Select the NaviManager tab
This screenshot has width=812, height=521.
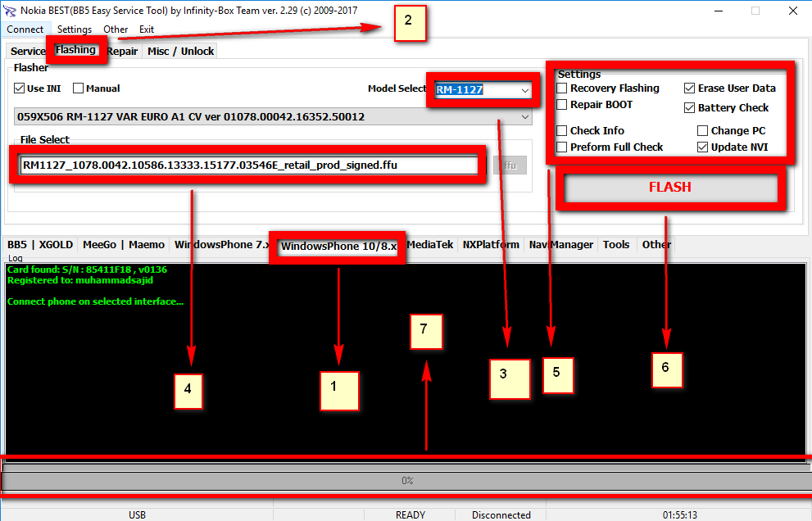tap(560, 244)
